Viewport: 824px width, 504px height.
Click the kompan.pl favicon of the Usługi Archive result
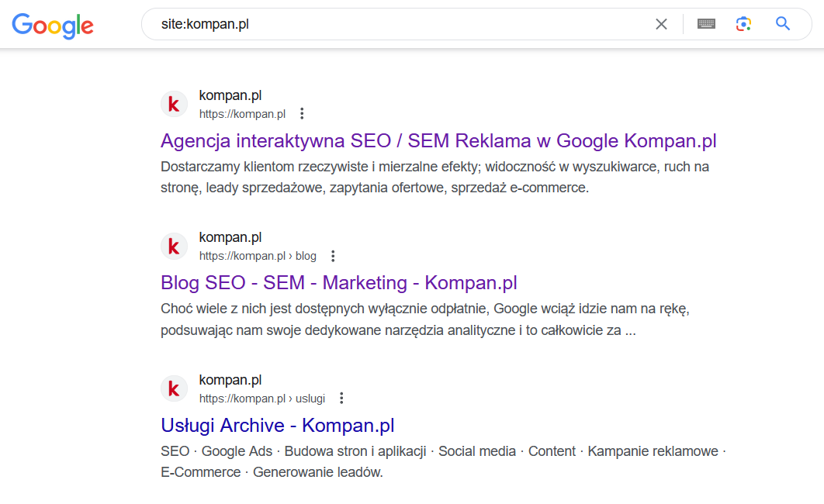[x=174, y=388]
